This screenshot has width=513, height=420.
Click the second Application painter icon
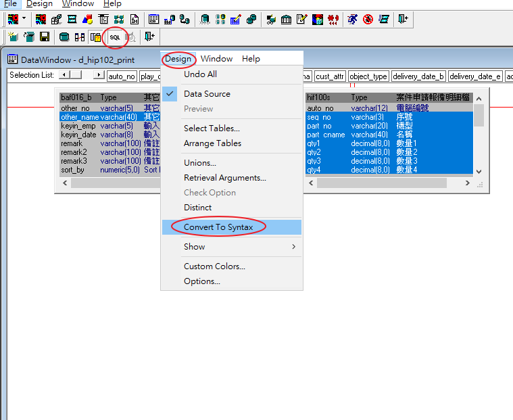point(41,20)
